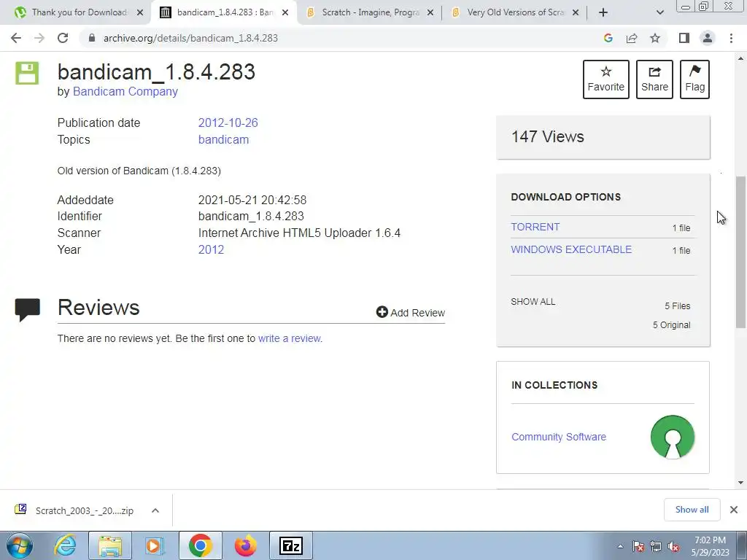
Task: Open the Bandicam Company creator link
Action: [125, 91]
